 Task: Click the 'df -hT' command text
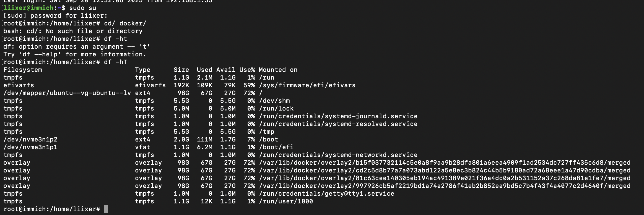[115, 62]
